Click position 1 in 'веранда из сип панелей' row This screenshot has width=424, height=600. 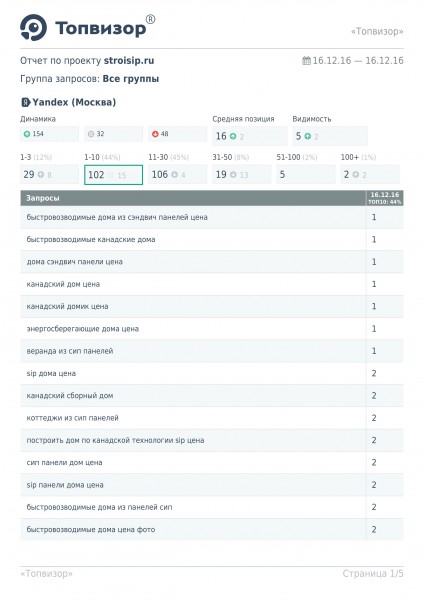point(374,351)
